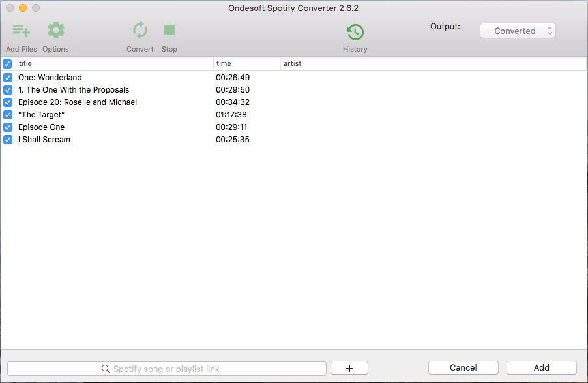Open the Output dropdown set to Converted

[x=518, y=31]
